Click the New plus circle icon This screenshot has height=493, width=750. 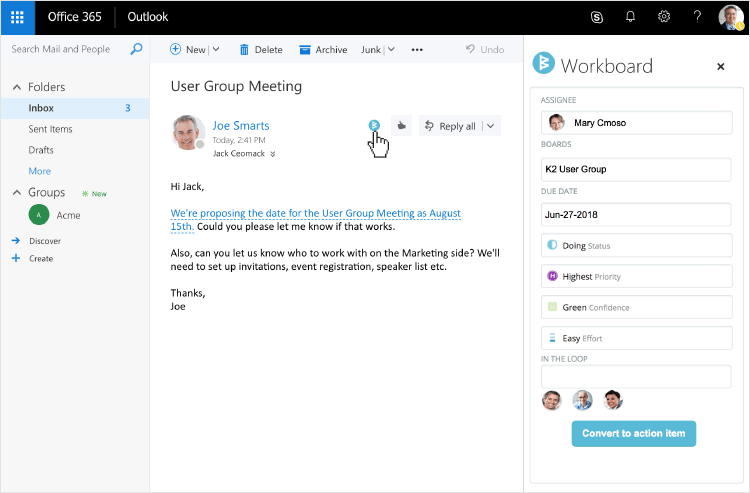coord(176,49)
